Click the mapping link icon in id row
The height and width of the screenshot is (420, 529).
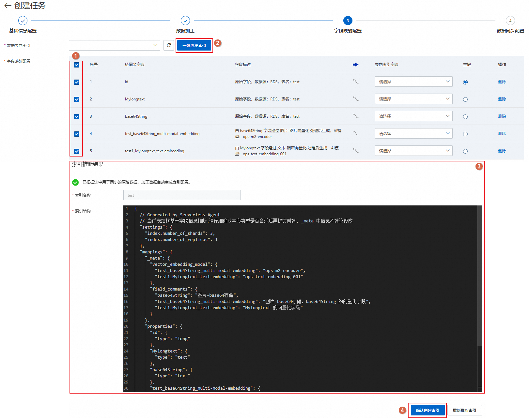pos(356,82)
